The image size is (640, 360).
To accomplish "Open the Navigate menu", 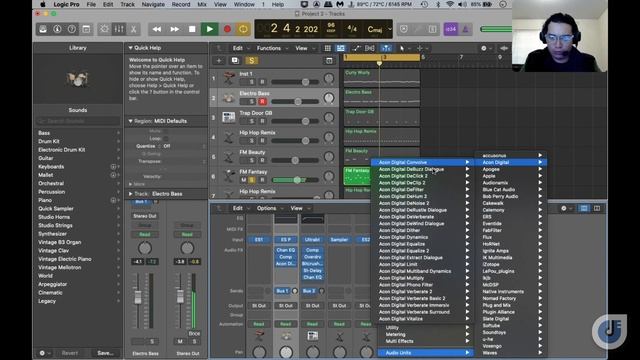I will click(153, 4).
